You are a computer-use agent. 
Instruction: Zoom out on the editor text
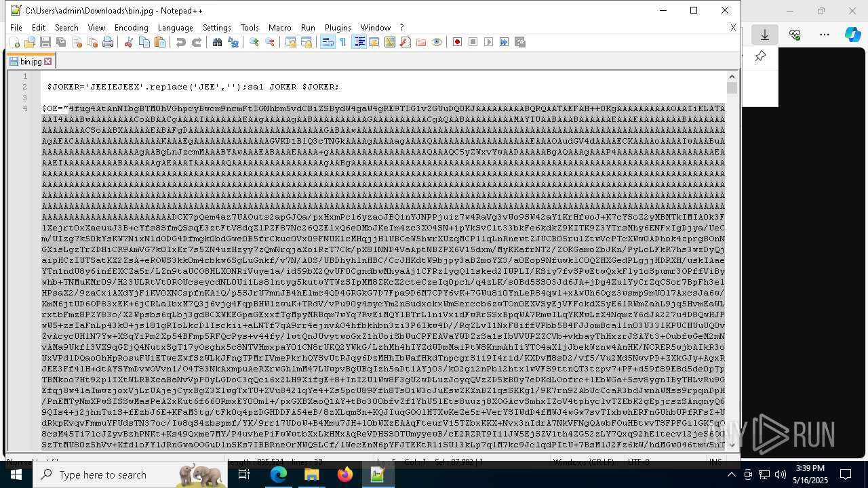point(270,42)
